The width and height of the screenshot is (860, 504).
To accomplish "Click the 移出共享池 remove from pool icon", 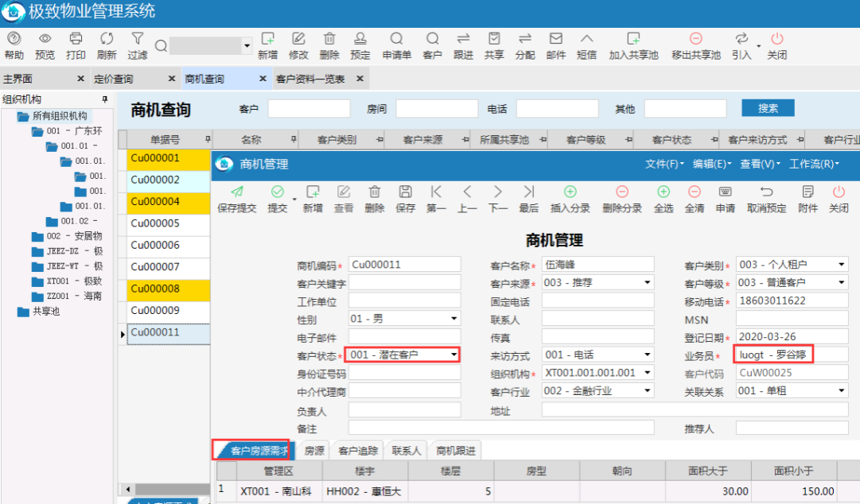I will click(696, 38).
